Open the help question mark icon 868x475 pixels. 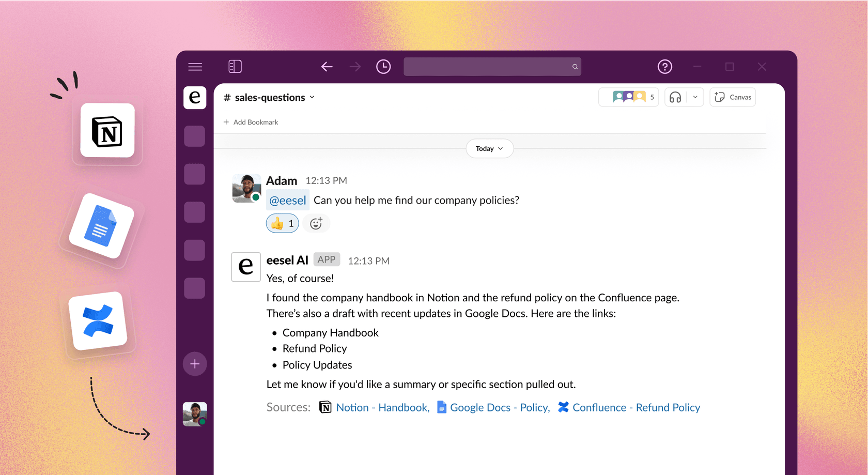[x=664, y=67]
